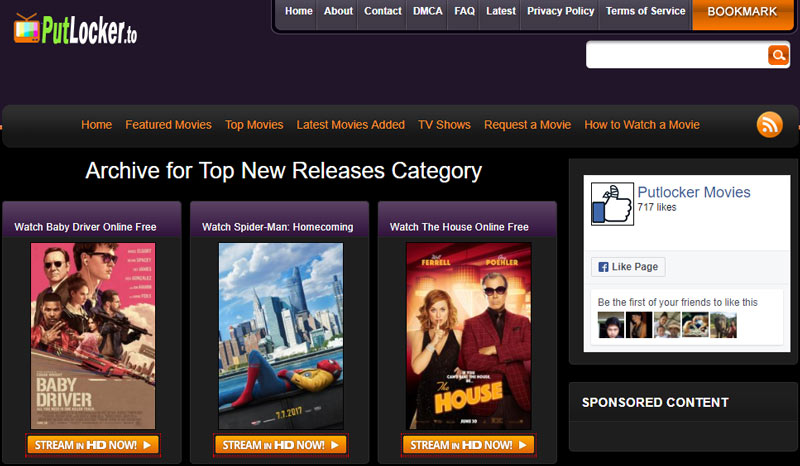This screenshot has width=800, height=466.
Task: Stream Baby Driver in HD now
Action: click(93, 445)
